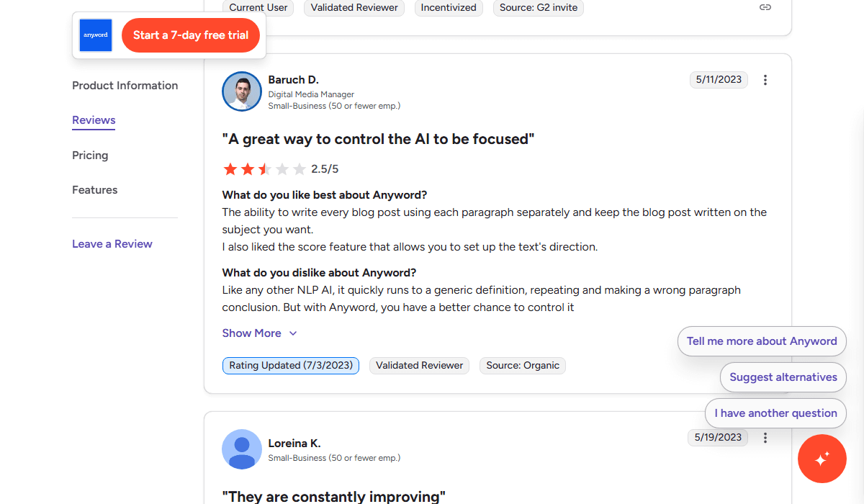Switch to the Pricing section
The width and height of the screenshot is (864, 504).
tap(90, 155)
